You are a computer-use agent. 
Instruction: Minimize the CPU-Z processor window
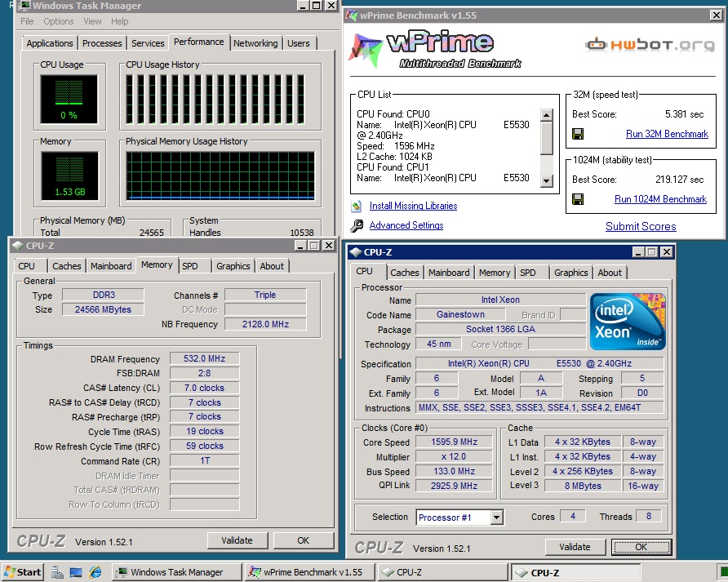[639, 252]
